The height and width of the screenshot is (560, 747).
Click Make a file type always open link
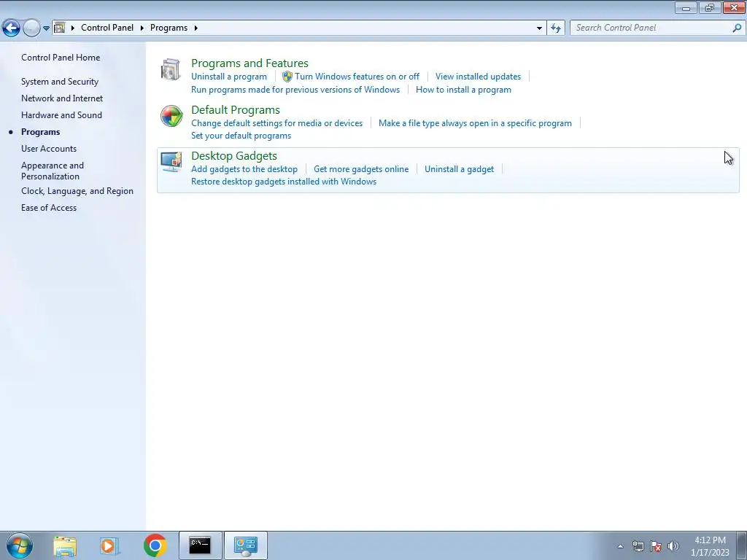[x=475, y=123]
